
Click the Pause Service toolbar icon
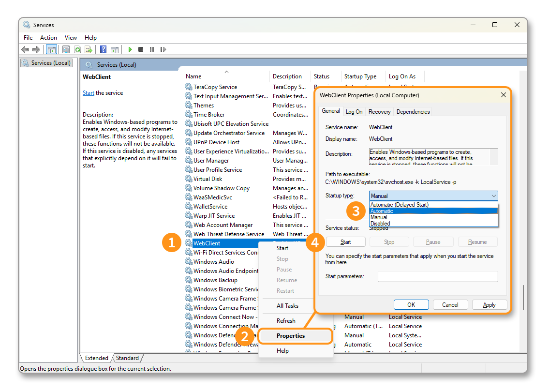152,49
